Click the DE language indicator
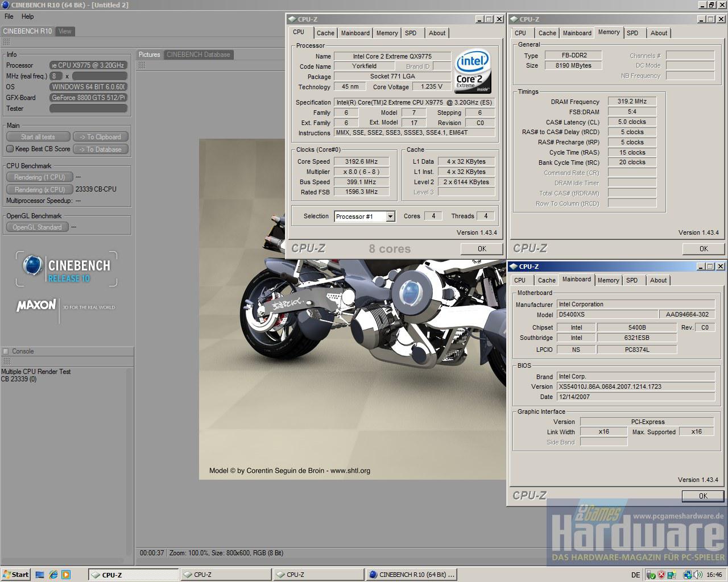This screenshot has width=728, height=582. pos(635,575)
